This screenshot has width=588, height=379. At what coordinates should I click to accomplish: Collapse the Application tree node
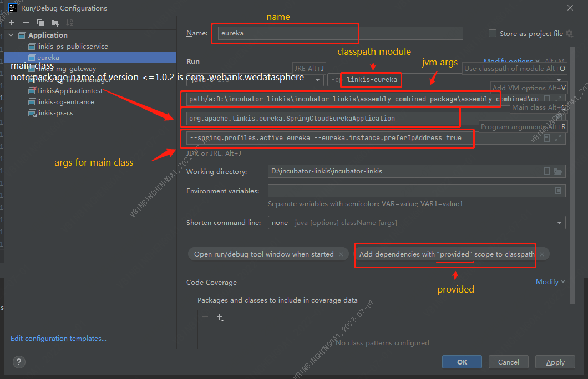click(x=12, y=35)
